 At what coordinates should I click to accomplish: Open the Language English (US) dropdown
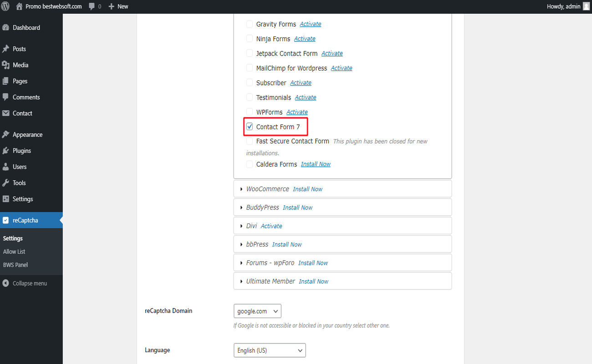[270, 350]
